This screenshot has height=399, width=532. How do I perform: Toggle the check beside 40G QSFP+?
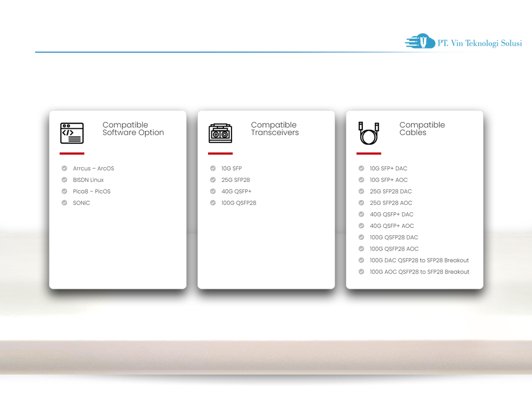coord(213,191)
